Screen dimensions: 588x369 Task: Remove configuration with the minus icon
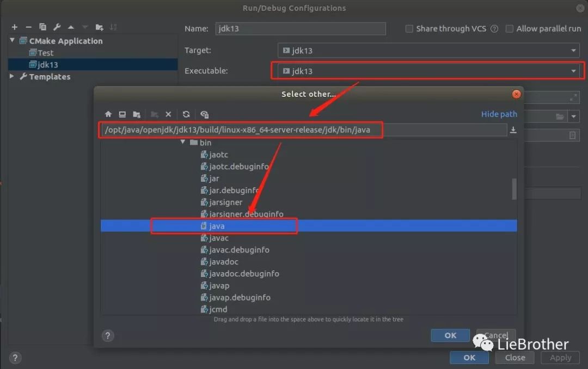coord(28,27)
